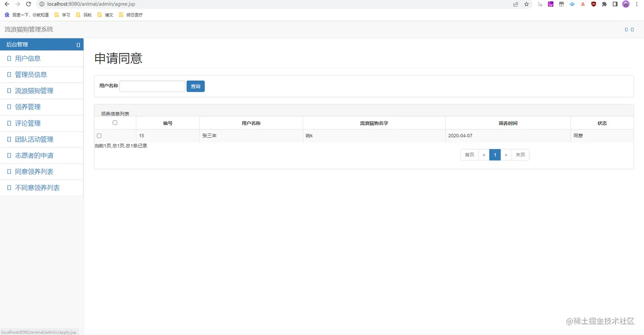Screen dimensions: 644x335
Task: Click the 申请同意 page heading
Action: [118, 58]
